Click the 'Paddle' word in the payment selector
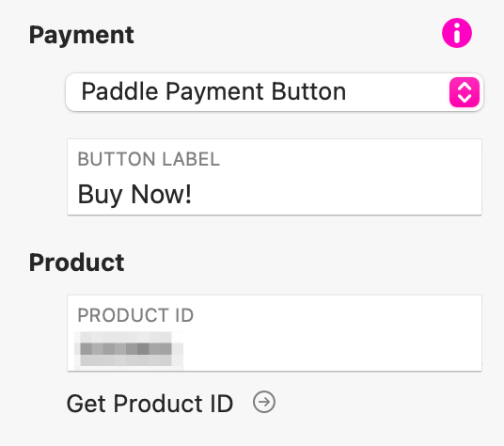The image size is (504, 446). pos(120,91)
